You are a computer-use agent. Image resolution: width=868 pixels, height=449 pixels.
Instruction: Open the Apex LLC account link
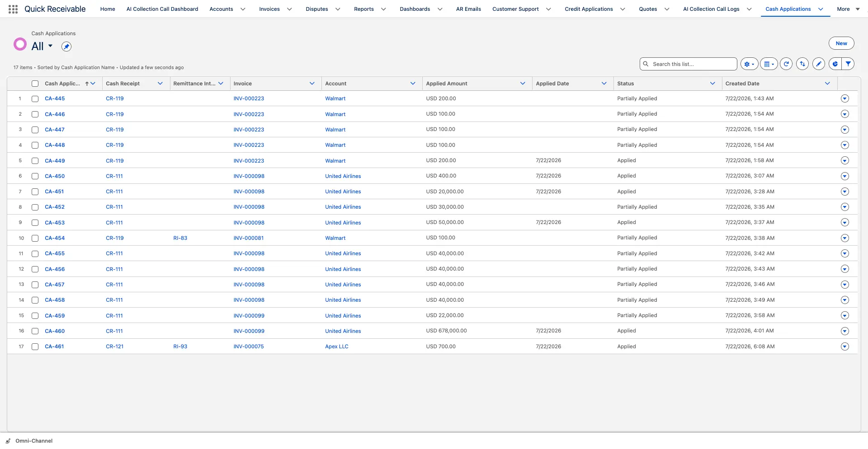tap(337, 346)
